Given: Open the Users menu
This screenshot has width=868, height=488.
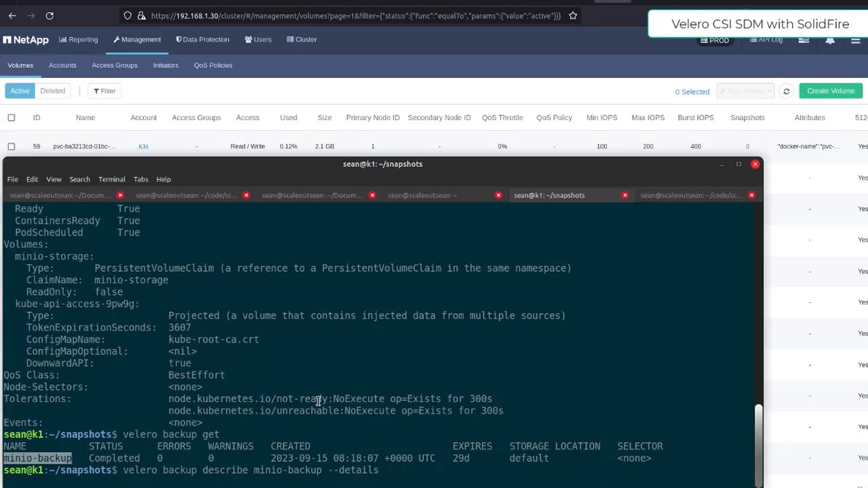Looking at the screenshot, I should pyautogui.click(x=258, y=39).
